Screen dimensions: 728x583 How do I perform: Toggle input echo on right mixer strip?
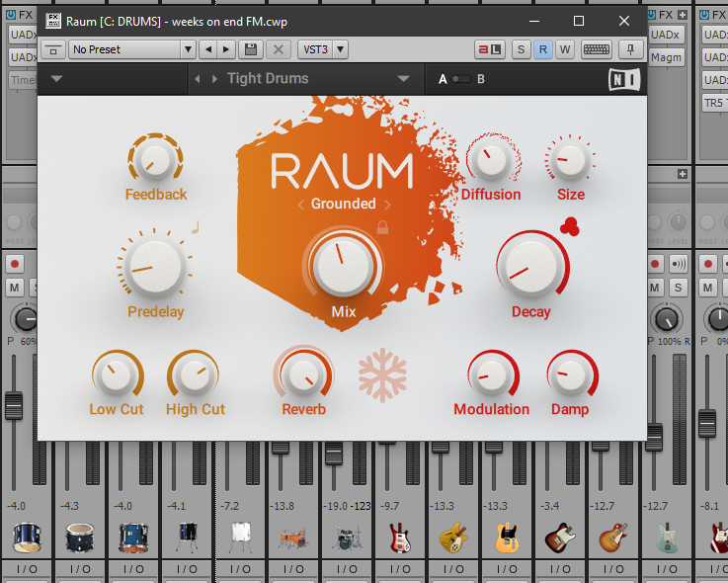click(678, 264)
